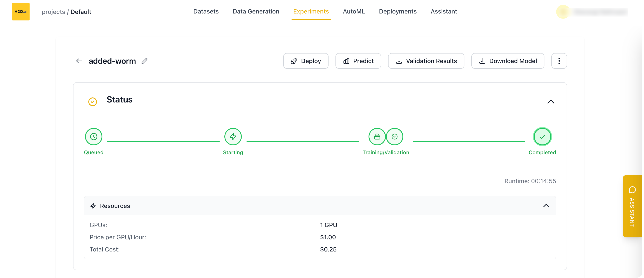The image size is (644, 278).
Task: Click the Predict button
Action: (358, 61)
